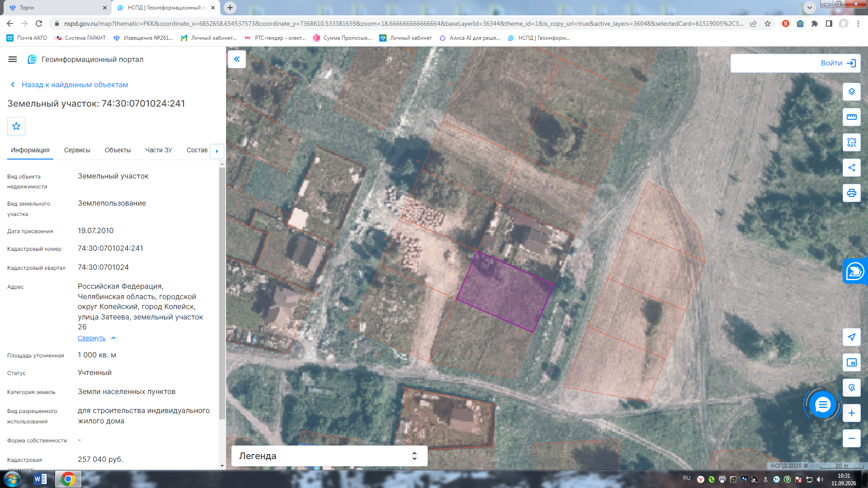Open the Части ЗУ tab

(x=158, y=150)
